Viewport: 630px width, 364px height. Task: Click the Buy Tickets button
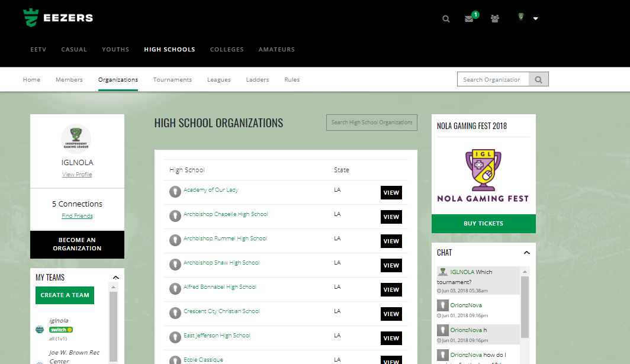483,223
